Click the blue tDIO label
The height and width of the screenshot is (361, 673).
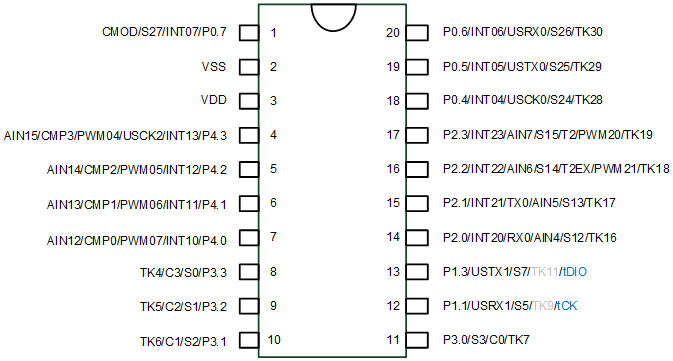click(574, 272)
